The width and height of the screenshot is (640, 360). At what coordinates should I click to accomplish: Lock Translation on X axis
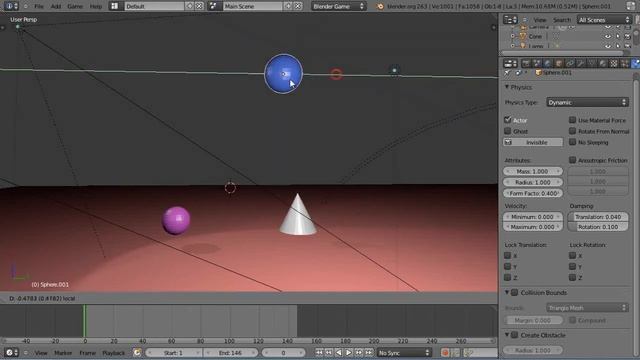(x=508, y=256)
